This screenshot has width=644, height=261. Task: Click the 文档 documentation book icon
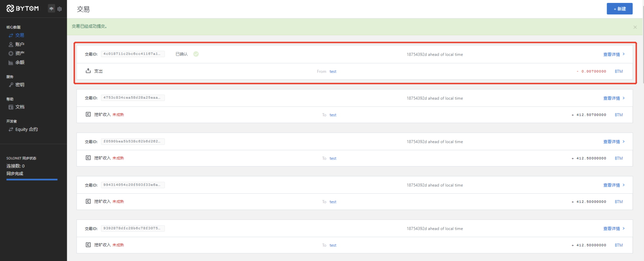coord(11,107)
